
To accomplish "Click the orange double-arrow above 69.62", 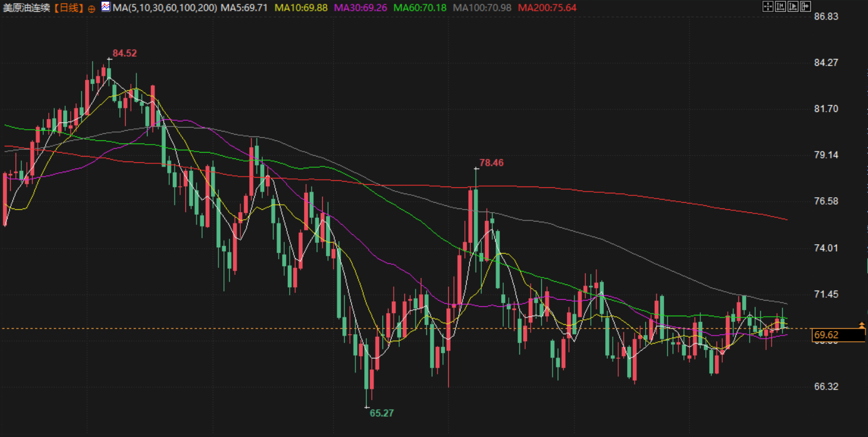I will [x=862, y=325].
